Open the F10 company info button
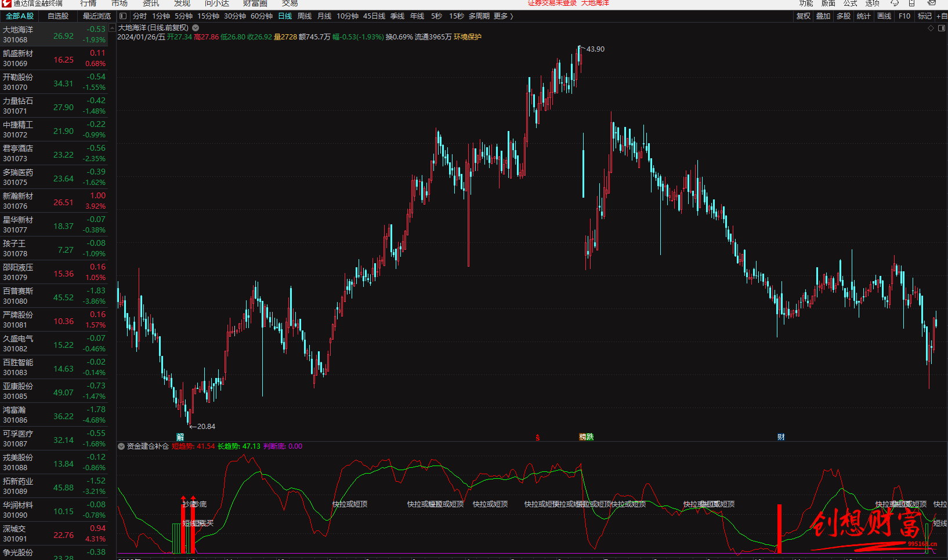This screenshot has width=948, height=560. [x=904, y=16]
